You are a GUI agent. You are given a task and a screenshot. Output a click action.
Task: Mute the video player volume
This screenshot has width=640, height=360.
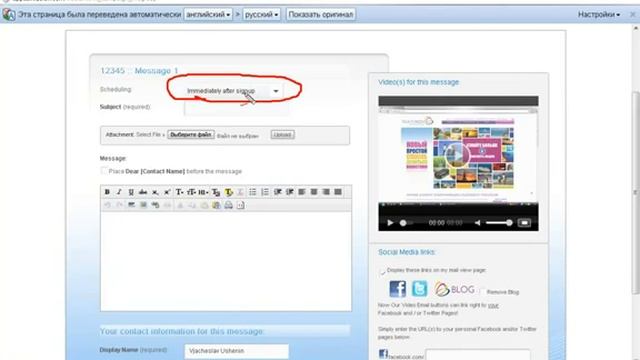478,223
